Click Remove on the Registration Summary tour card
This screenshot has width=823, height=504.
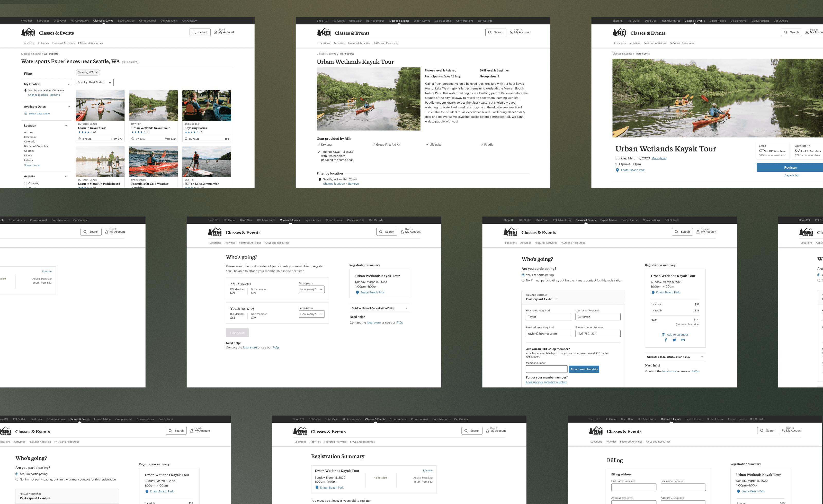[x=427, y=471]
